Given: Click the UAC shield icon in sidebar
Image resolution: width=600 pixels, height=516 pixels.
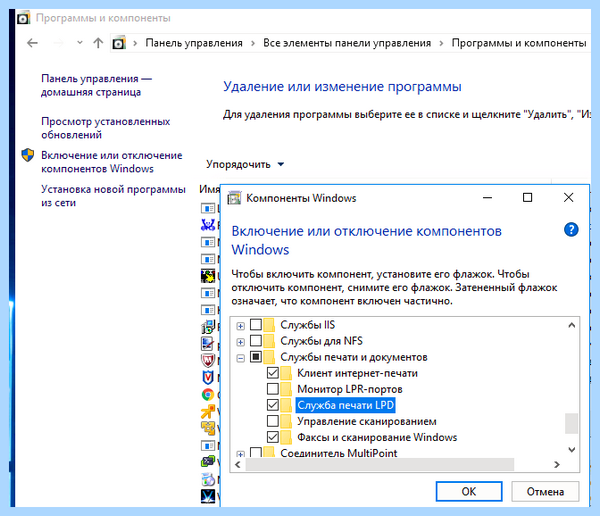Looking at the screenshot, I should click(28, 155).
